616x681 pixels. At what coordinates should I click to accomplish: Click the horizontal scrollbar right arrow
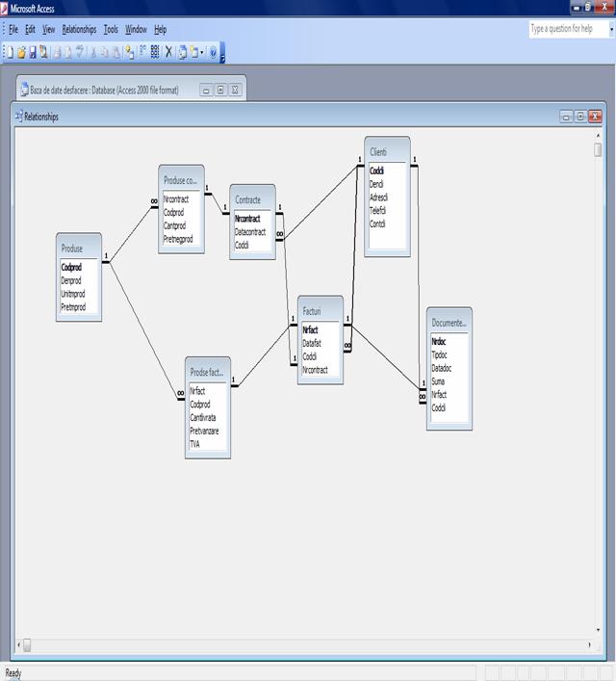[x=587, y=644]
